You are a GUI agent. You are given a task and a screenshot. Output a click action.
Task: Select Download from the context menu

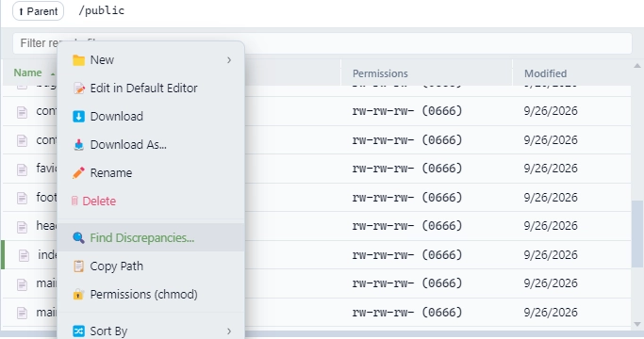pos(151,117)
